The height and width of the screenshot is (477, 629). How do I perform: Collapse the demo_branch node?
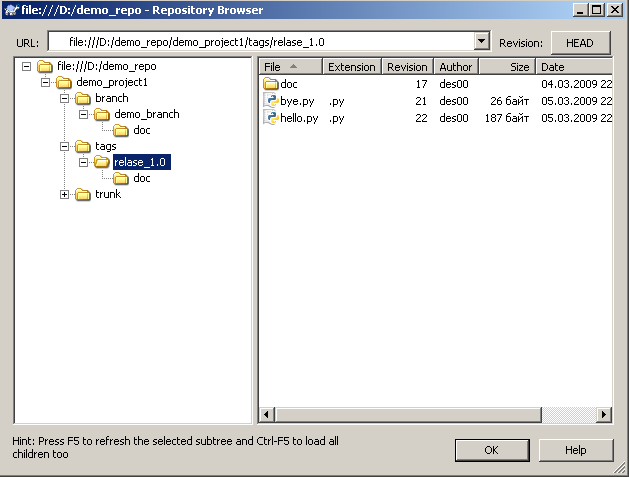point(83,115)
